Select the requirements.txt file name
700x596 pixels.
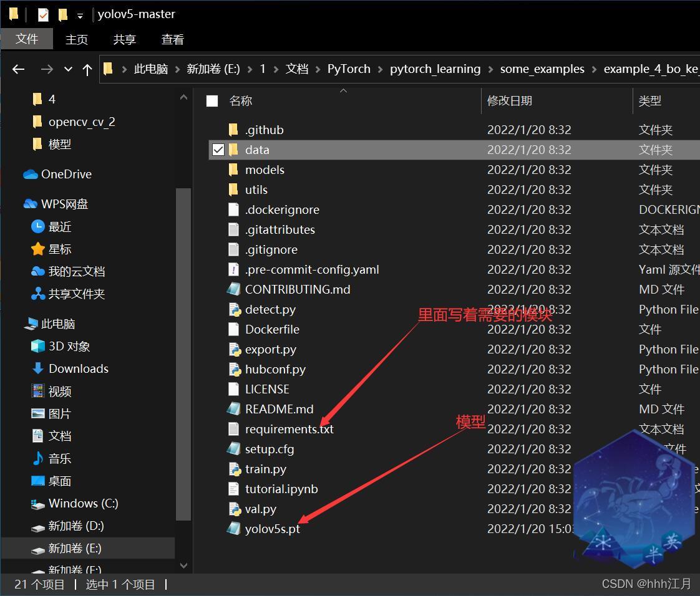(289, 429)
